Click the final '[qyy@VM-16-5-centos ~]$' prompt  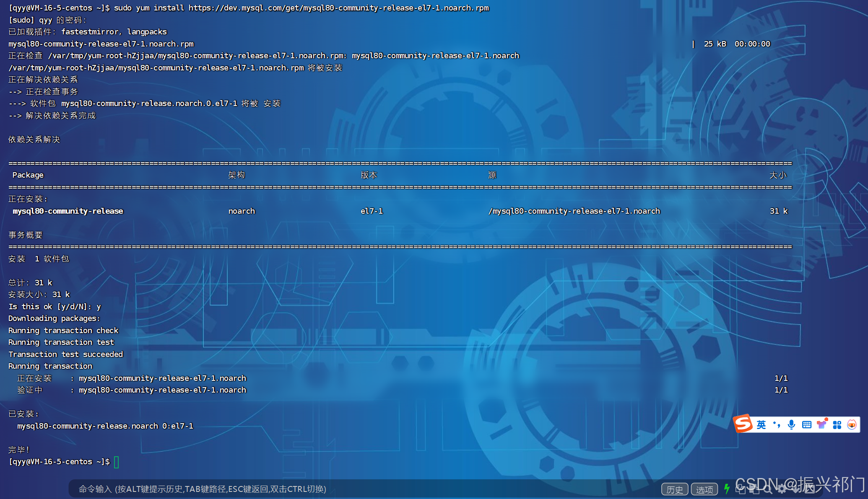[x=59, y=462]
